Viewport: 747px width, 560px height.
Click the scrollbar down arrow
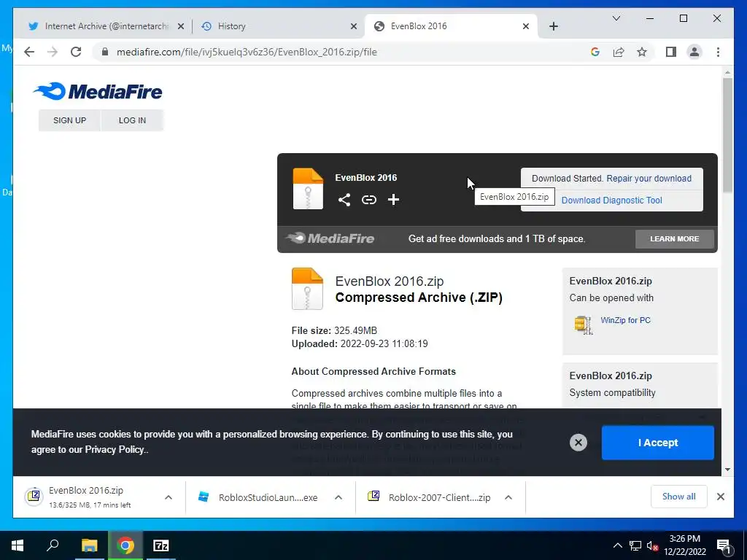727,470
